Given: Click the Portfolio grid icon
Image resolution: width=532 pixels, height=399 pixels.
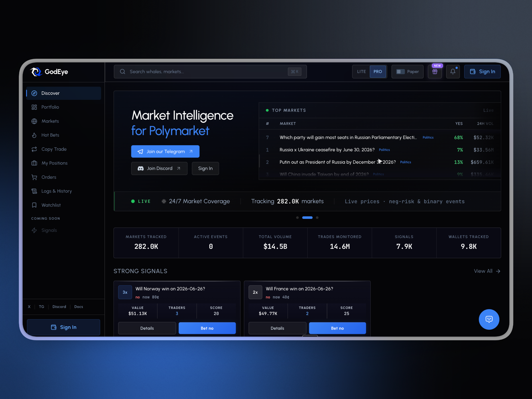Looking at the screenshot, I should pos(34,107).
